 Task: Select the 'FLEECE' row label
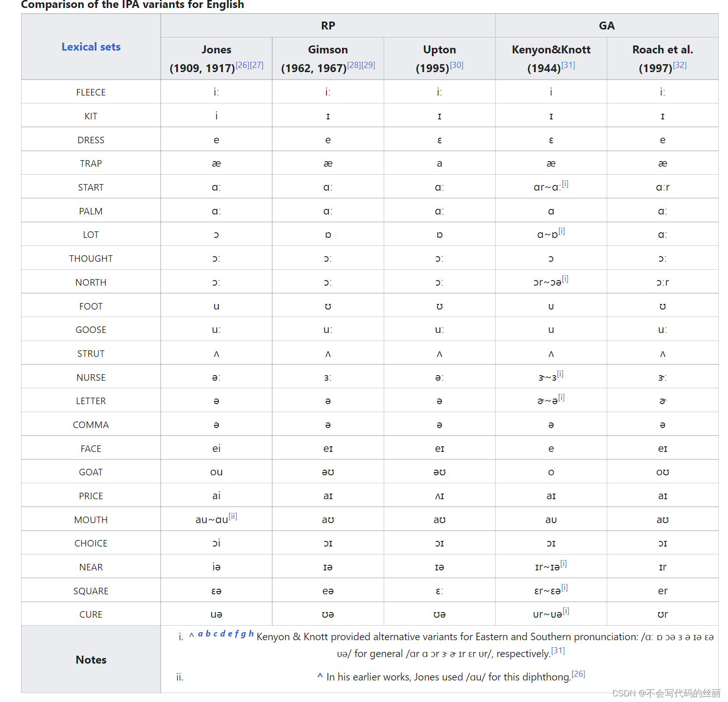[91, 92]
